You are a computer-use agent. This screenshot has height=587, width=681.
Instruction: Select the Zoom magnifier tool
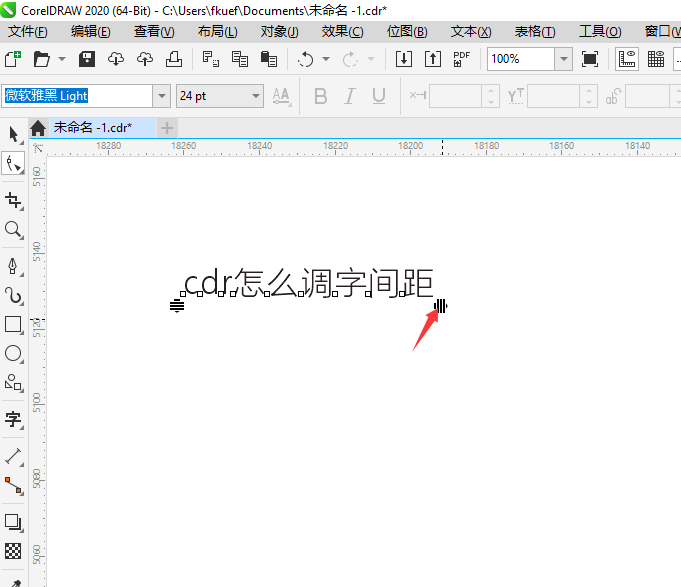(13, 230)
